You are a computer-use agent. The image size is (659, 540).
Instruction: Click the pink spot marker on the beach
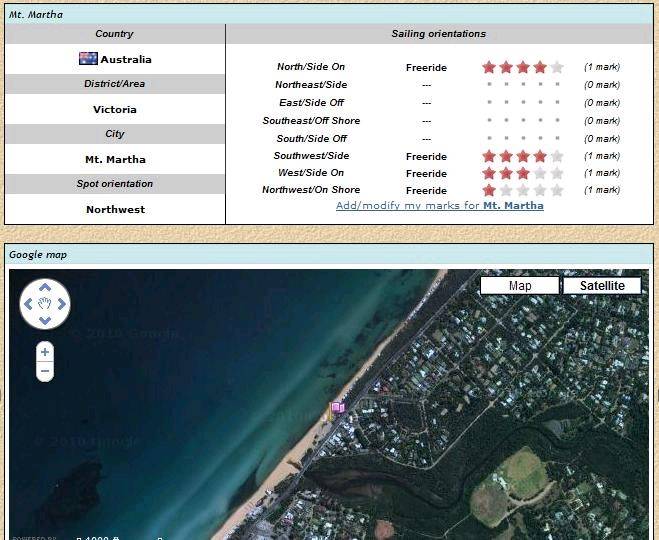338,407
